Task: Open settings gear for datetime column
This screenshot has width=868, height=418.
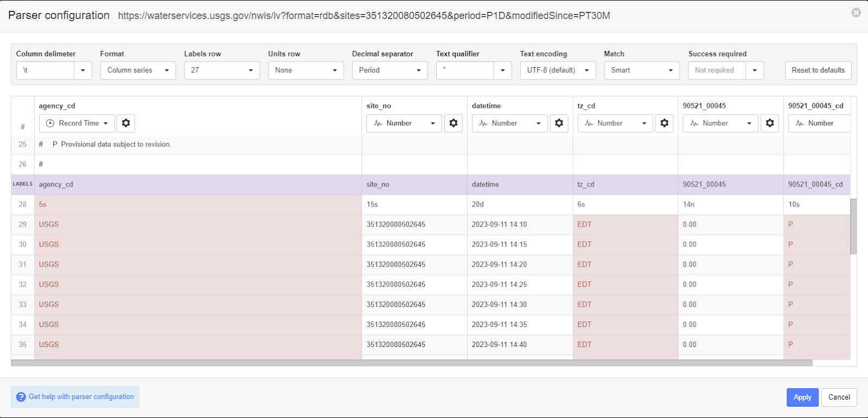Action: pyautogui.click(x=559, y=123)
